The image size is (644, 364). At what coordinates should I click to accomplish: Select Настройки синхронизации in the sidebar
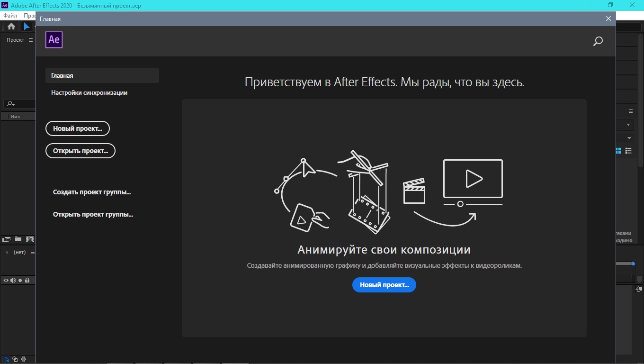click(x=89, y=93)
